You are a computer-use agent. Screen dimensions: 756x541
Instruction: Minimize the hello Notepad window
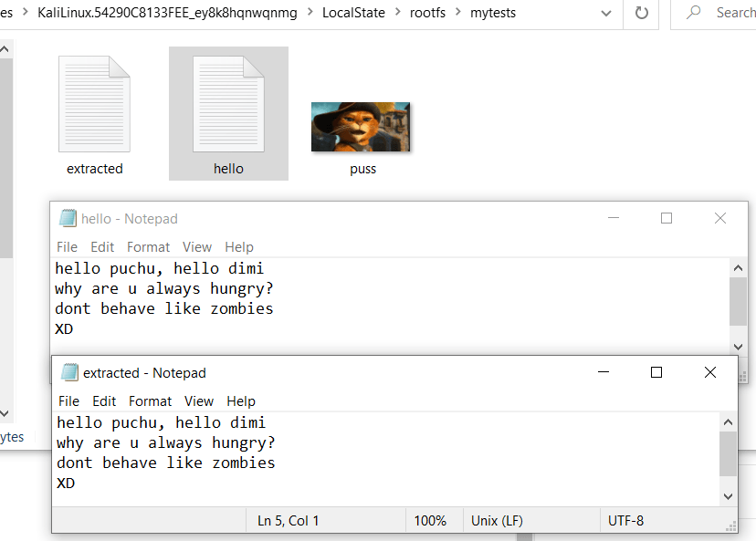(613, 219)
